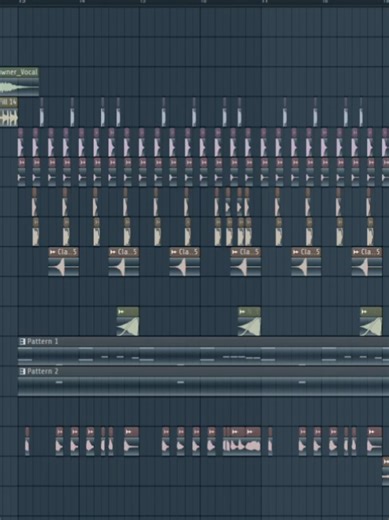Select the third 'Cla..5' clip from left
The height and width of the screenshot is (520, 389).
pyautogui.click(x=184, y=262)
